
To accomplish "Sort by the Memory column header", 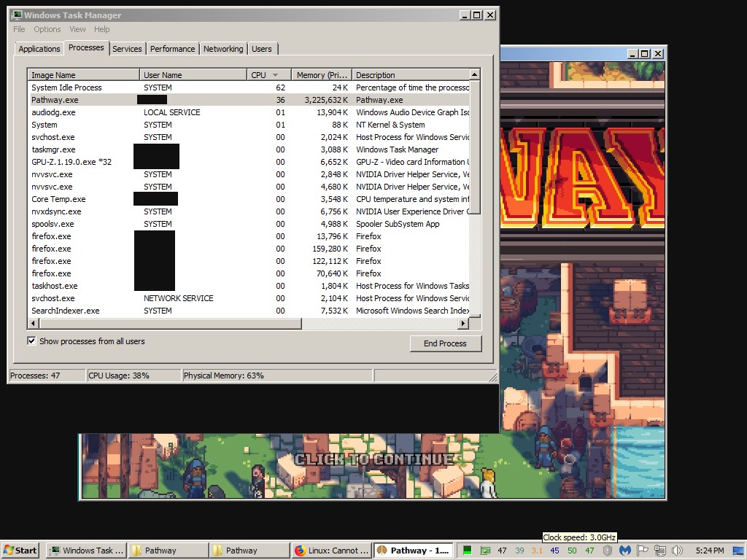I will [322, 75].
